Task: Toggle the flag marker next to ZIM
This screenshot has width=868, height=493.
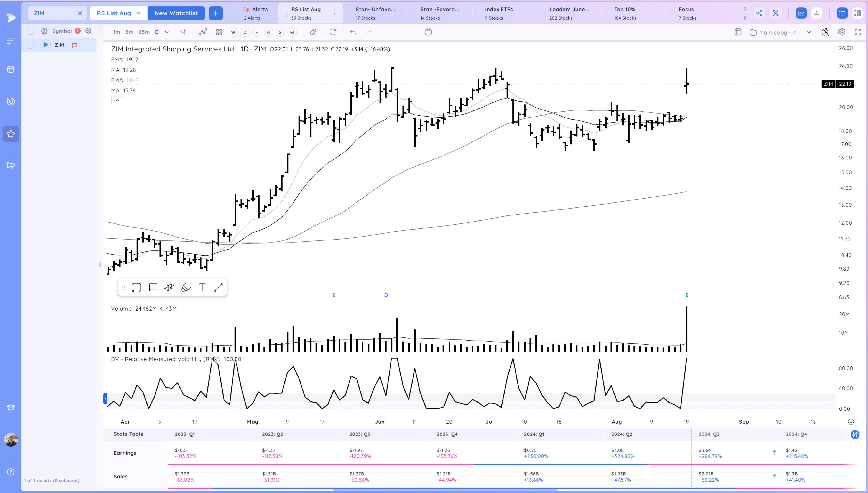Action: coord(75,45)
